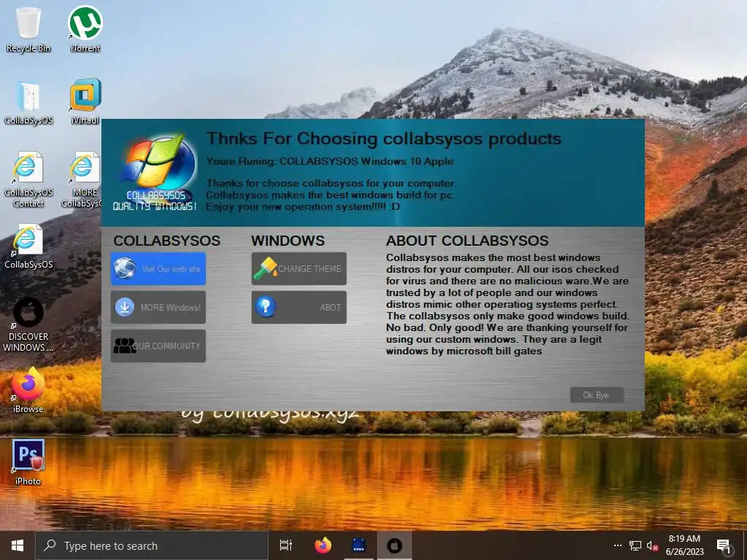Image resolution: width=747 pixels, height=560 pixels.
Task: Open the Recycle Bin desktop icon
Action: point(28,29)
